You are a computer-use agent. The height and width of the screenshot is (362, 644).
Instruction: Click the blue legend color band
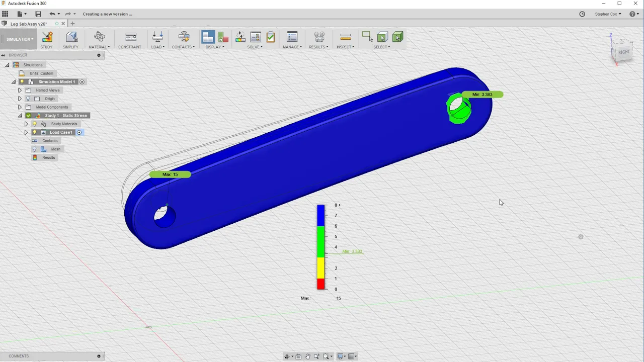click(320, 216)
